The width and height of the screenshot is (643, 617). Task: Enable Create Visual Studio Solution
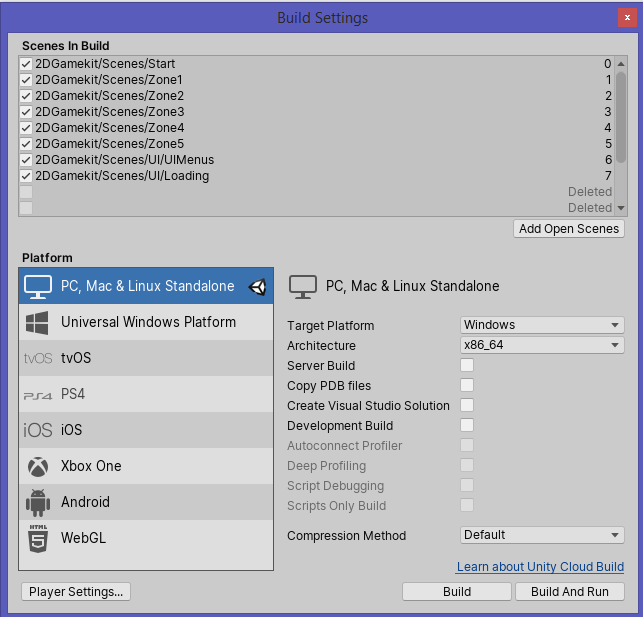coord(467,405)
